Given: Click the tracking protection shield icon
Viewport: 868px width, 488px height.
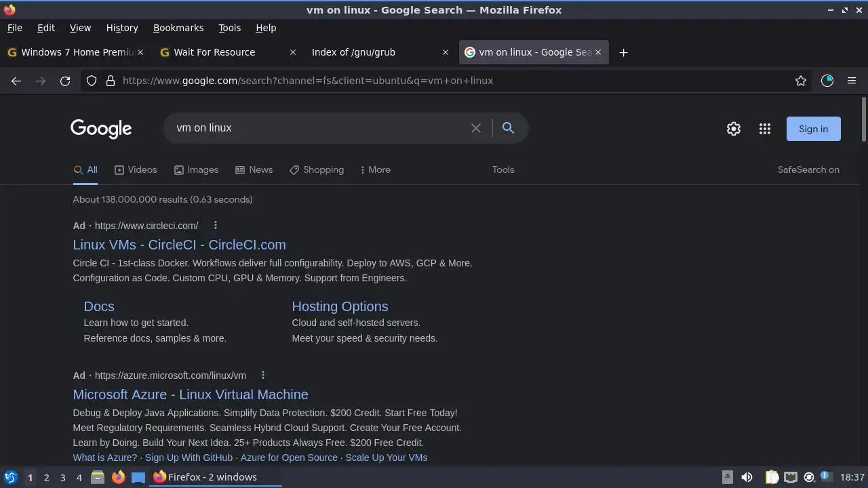Looking at the screenshot, I should pos(92,81).
